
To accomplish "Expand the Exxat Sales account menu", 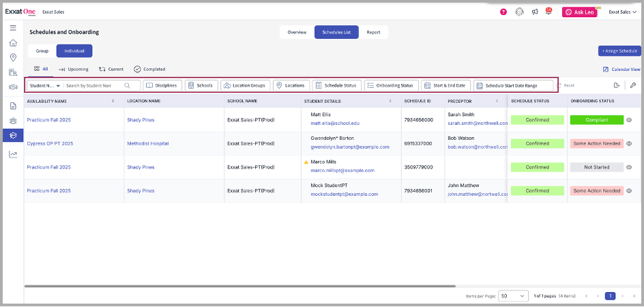I will (x=622, y=12).
